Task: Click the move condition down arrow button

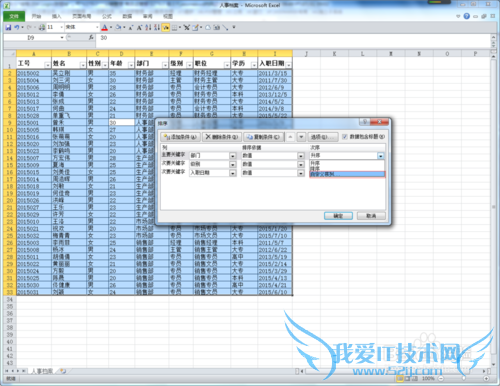Action: coord(301,137)
